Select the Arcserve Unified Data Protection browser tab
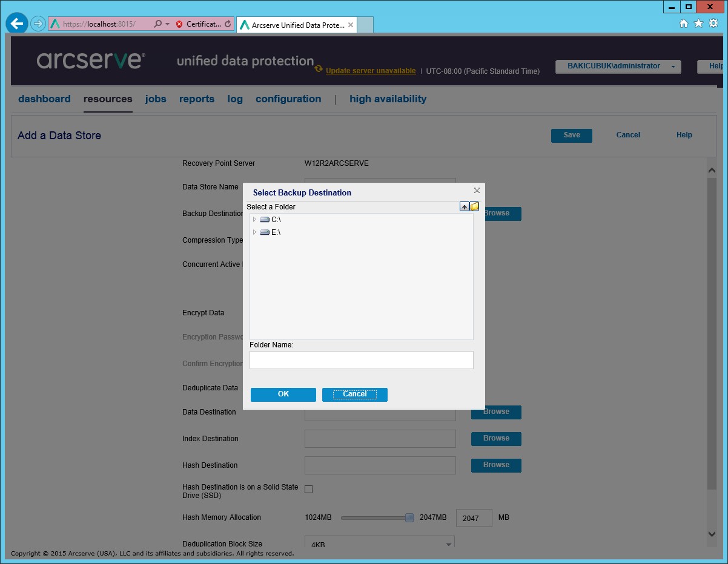This screenshot has height=564, width=728. (x=297, y=25)
